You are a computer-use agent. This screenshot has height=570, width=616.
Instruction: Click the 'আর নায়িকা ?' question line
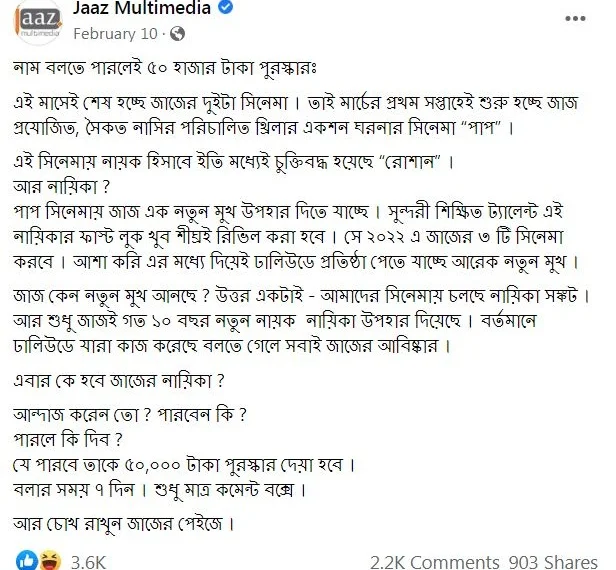tap(61, 187)
